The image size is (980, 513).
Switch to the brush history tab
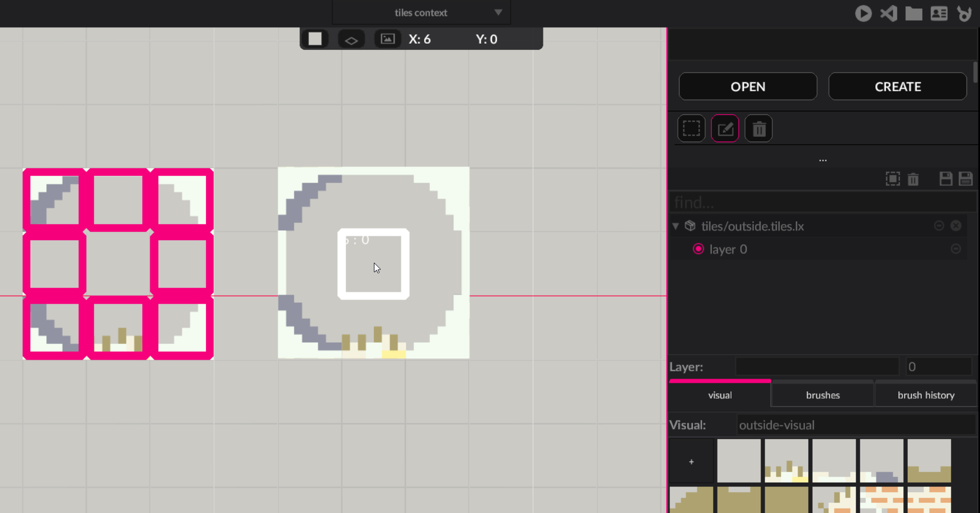926,395
